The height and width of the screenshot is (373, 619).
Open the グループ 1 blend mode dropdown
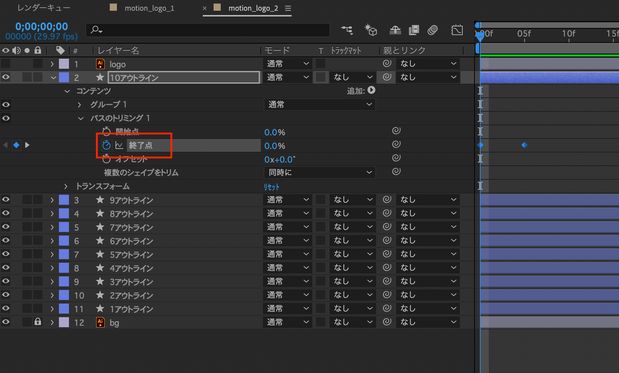[x=319, y=105]
